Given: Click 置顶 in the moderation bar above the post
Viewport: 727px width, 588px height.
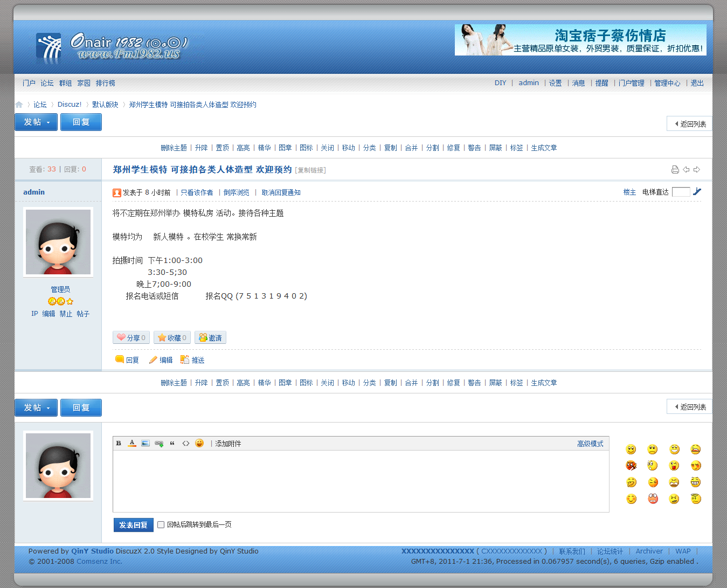Looking at the screenshot, I should [x=223, y=148].
